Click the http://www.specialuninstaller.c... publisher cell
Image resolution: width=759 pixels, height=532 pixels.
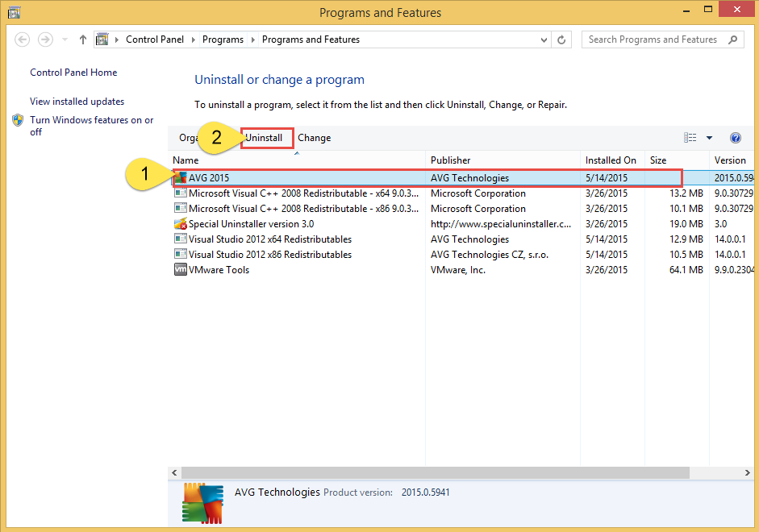[x=501, y=224]
